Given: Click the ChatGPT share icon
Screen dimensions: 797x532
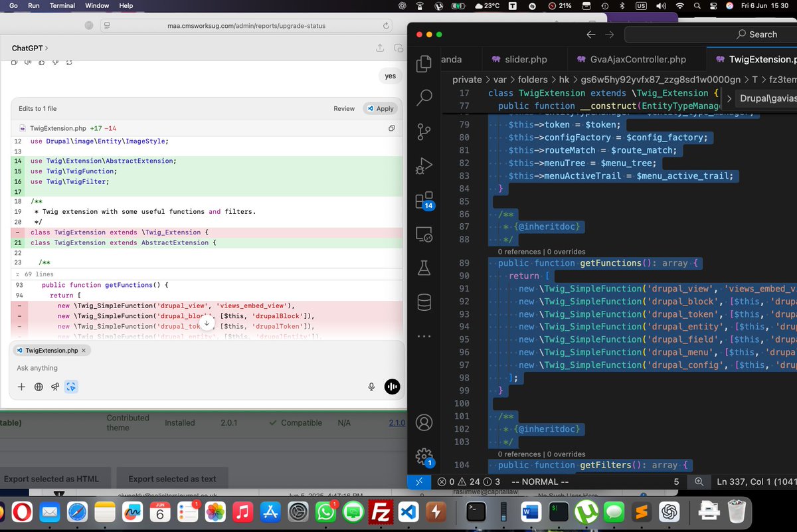Looking at the screenshot, I should [x=379, y=48].
